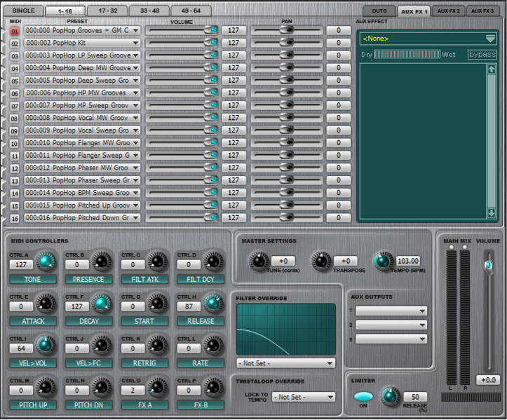Screen dimensions: 507x420
Task: Click the CTRL C Filt Atk knob
Action: 157,262
